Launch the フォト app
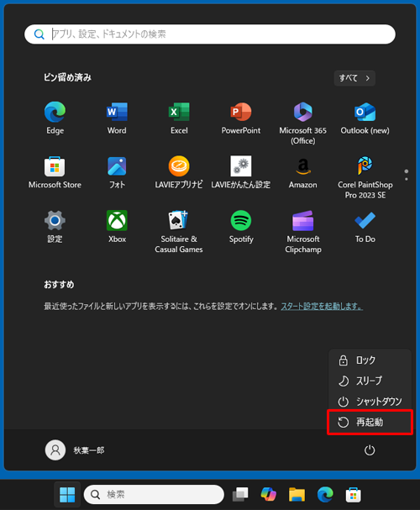420x510 pixels. (x=117, y=172)
